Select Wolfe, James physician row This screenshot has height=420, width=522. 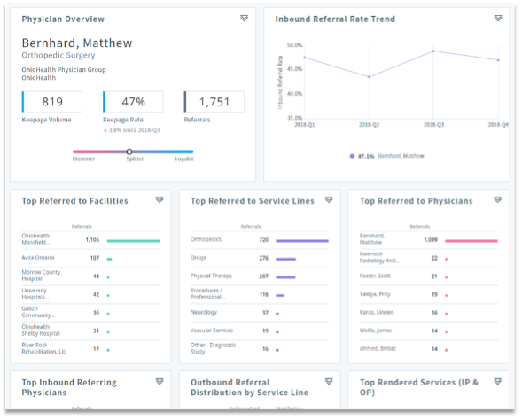(x=429, y=331)
